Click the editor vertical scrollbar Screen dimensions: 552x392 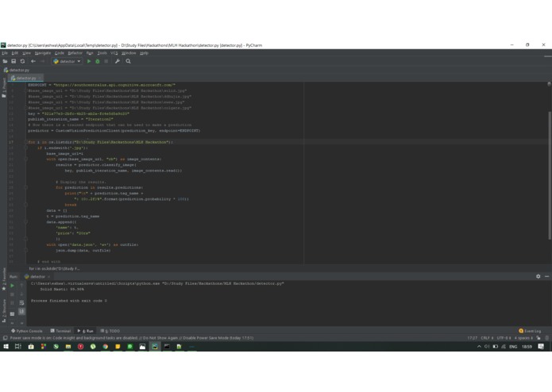coord(549,176)
